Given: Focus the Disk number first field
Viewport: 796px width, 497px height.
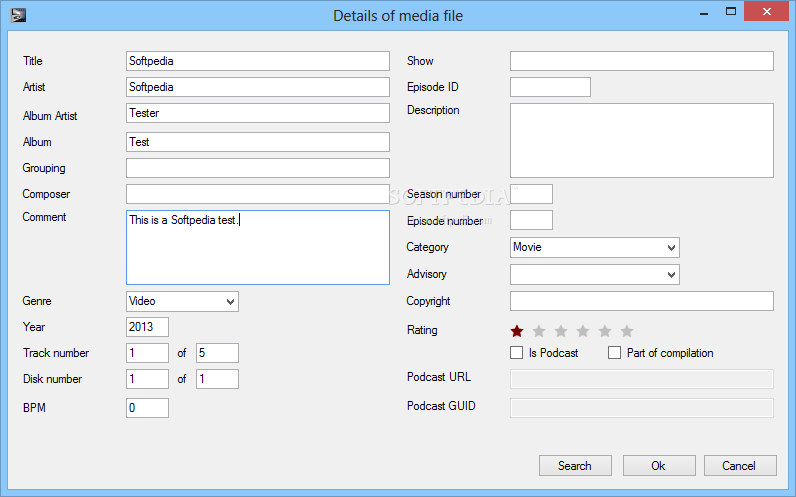Looking at the screenshot, I should click(147, 379).
